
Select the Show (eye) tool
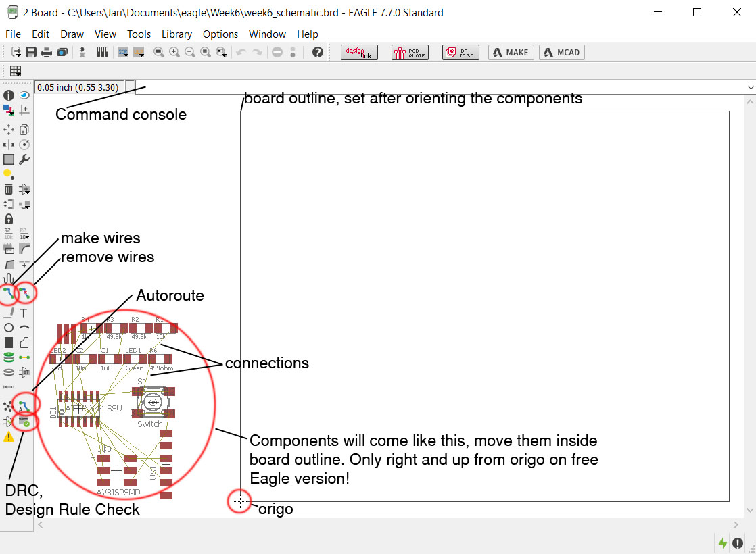[x=24, y=95]
